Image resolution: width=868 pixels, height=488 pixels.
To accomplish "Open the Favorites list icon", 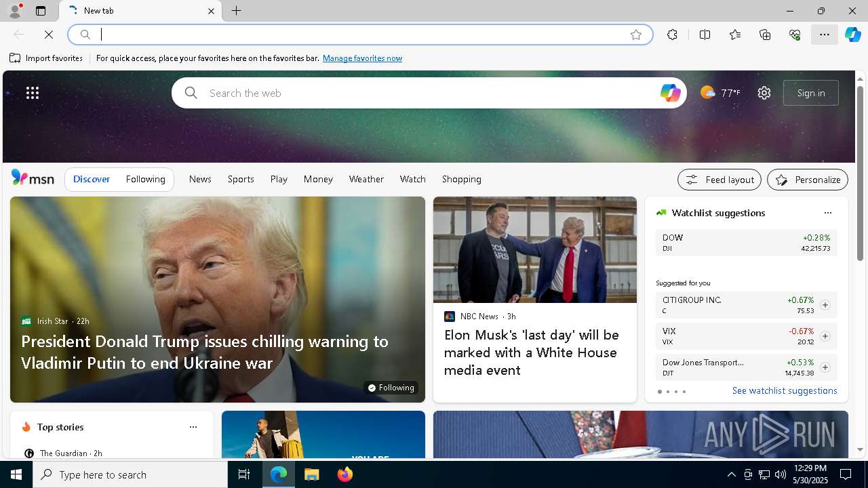I will (735, 35).
